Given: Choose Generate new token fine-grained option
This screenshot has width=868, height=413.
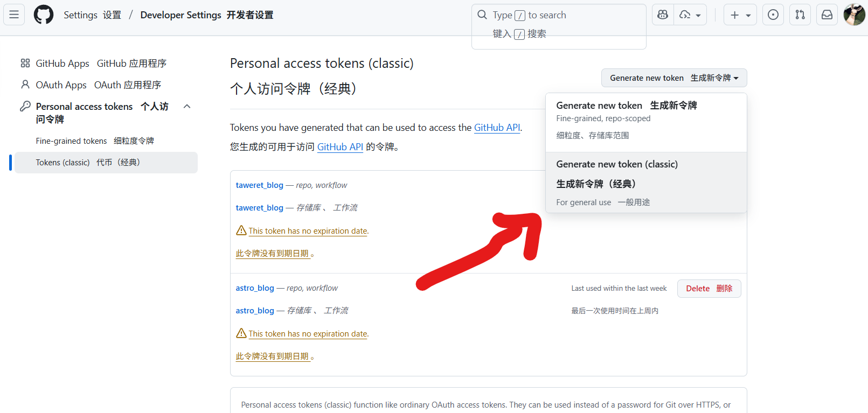Looking at the screenshot, I should (646, 123).
